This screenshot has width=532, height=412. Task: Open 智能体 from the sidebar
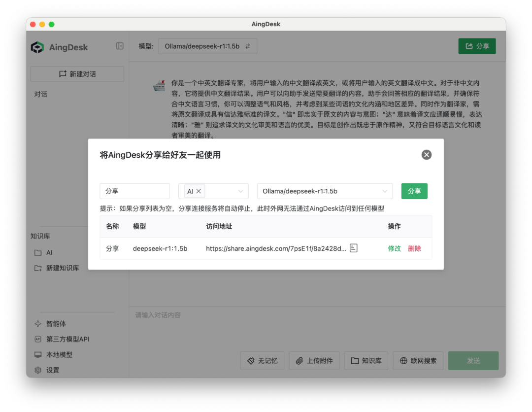49,323
